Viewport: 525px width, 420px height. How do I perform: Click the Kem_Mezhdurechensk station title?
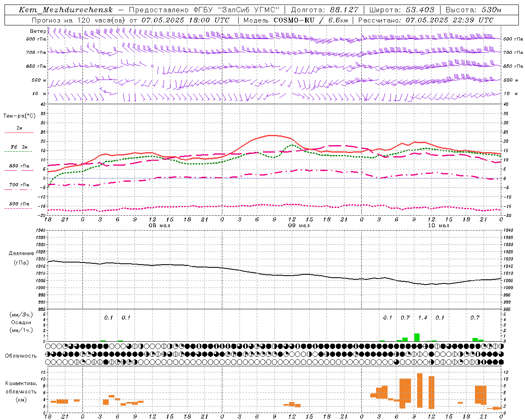click(x=66, y=10)
